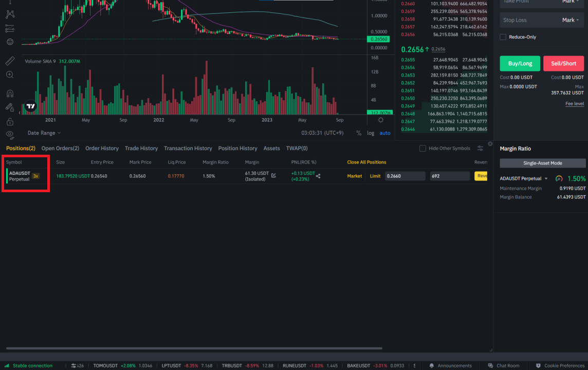This screenshot has width=588, height=370.
Task: Switch to Positions(2) tab
Action: tap(21, 149)
